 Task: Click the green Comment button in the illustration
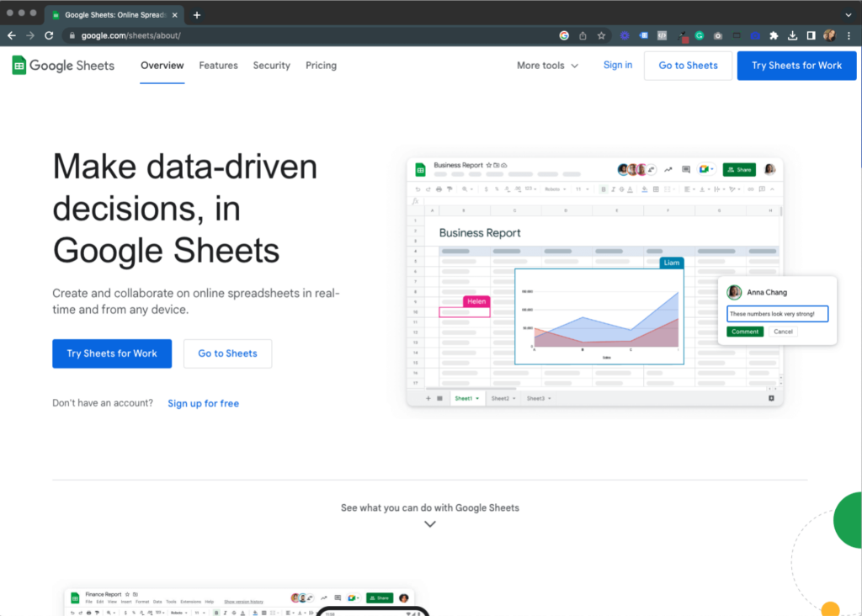(x=745, y=332)
